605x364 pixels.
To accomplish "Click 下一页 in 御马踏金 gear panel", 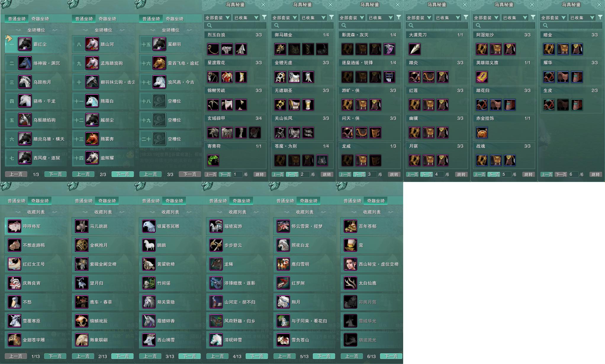I will (x=292, y=175).
